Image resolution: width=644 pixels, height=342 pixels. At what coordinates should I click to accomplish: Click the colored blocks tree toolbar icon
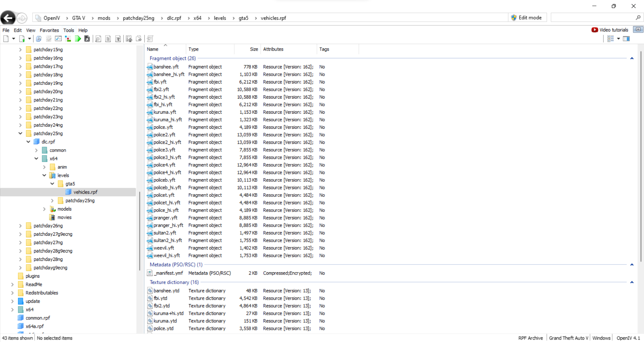pos(68,39)
